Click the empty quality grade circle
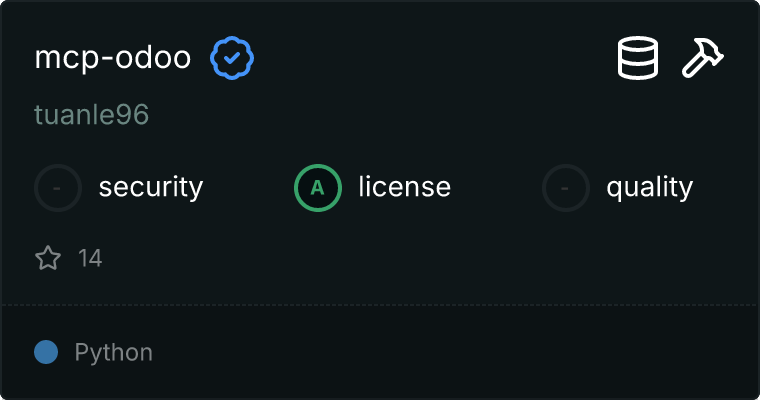 [566, 187]
